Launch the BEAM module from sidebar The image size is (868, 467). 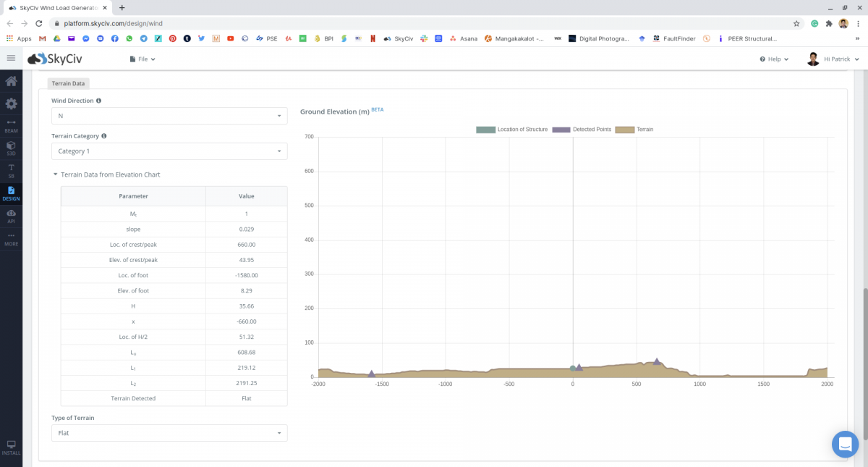pyautogui.click(x=11, y=125)
